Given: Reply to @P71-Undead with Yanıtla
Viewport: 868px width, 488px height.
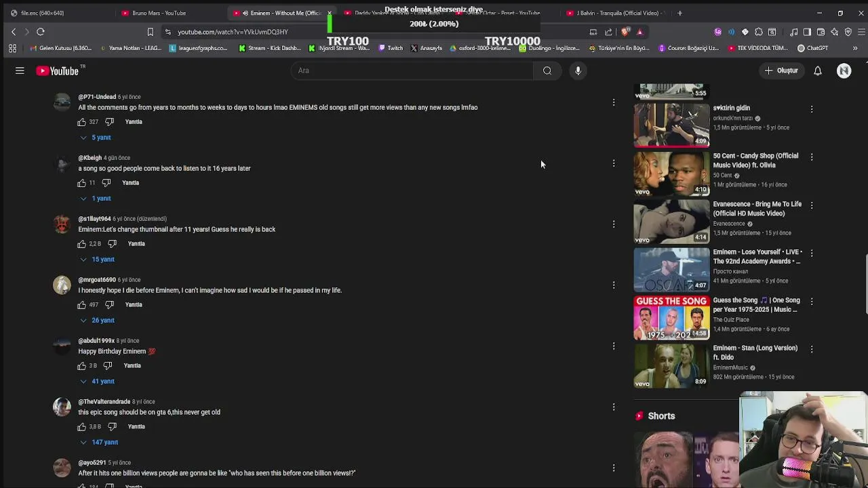Looking at the screenshot, I should [x=134, y=122].
